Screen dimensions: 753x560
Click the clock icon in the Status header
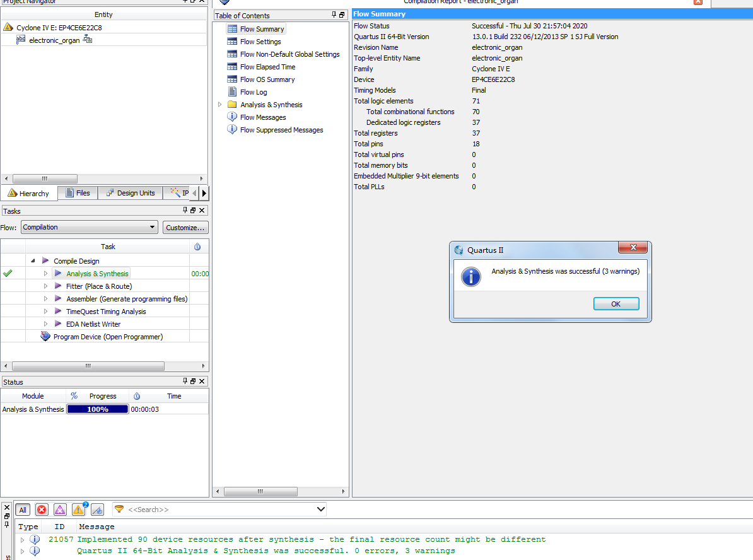[137, 396]
